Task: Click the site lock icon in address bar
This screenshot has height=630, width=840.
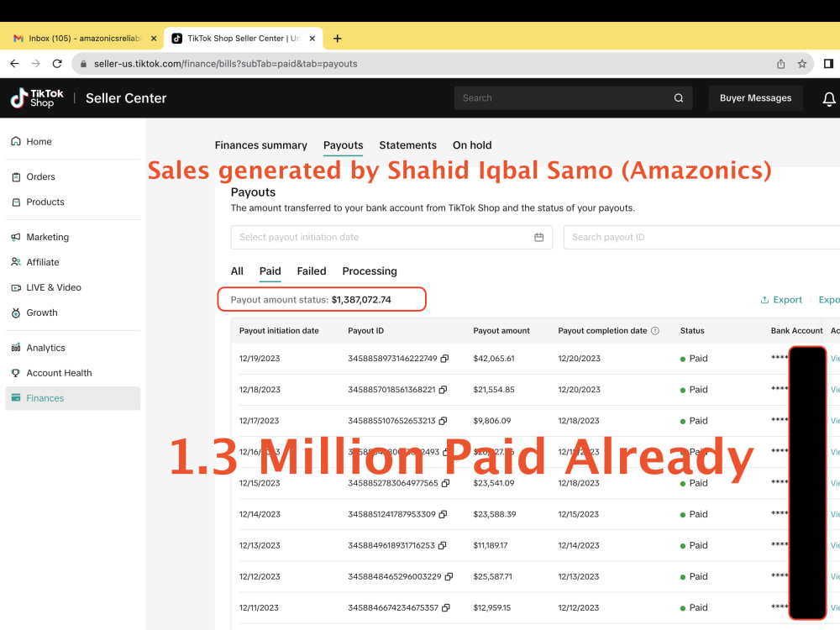Action: (x=83, y=64)
